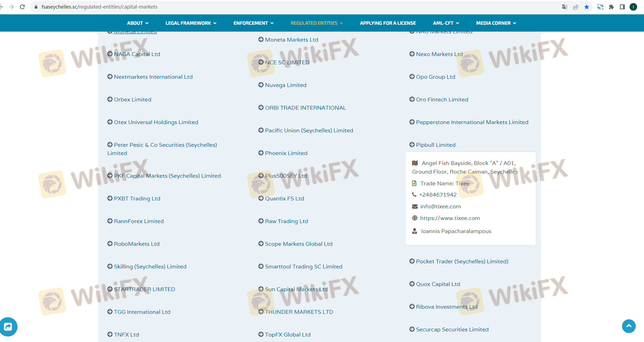Expand Pepperstone International Markets Limited entry
Image resolution: width=644 pixels, height=342 pixels.
(x=472, y=122)
